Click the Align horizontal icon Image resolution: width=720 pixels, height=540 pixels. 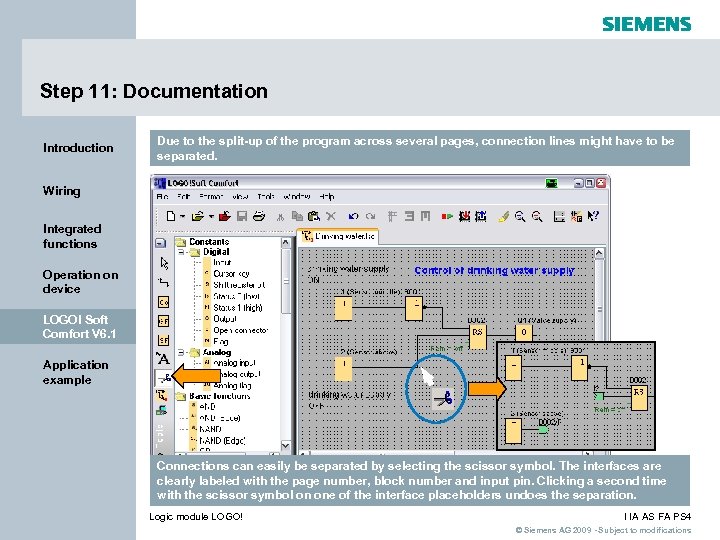pyautogui.click(x=409, y=216)
